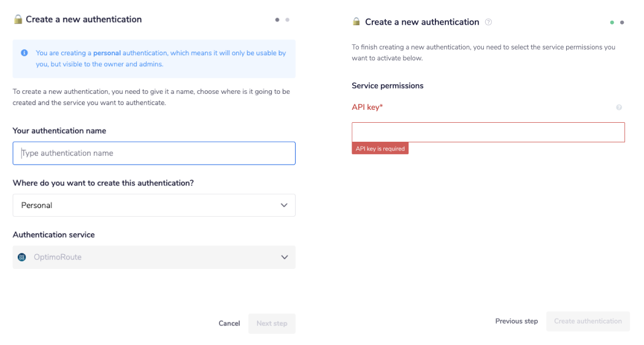Click the Create authentication button
The image size is (644, 345).
pyautogui.click(x=588, y=321)
